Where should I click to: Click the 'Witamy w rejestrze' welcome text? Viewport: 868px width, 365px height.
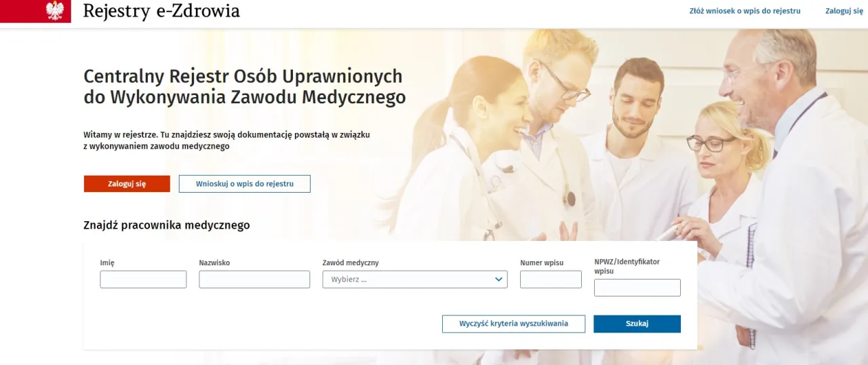coord(226,140)
